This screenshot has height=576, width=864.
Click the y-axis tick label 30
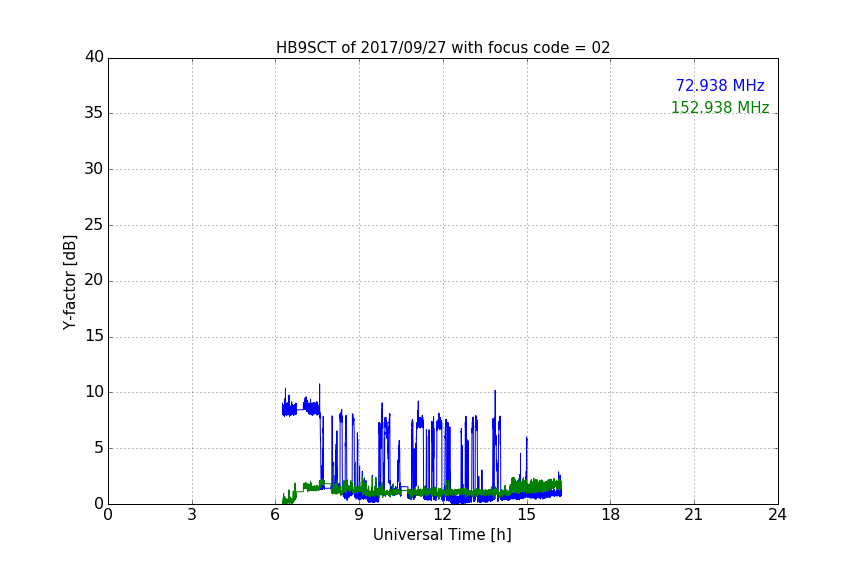(94, 169)
